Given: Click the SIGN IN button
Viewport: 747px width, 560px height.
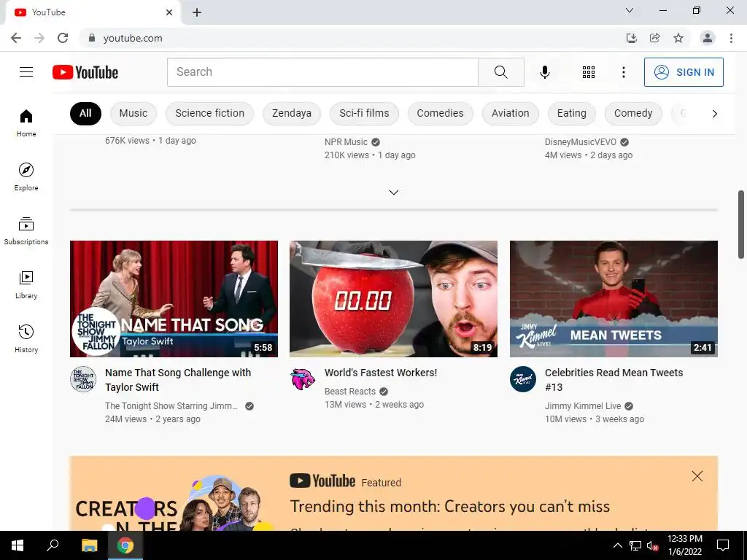Looking at the screenshot, I should click(x=684, y=72).
